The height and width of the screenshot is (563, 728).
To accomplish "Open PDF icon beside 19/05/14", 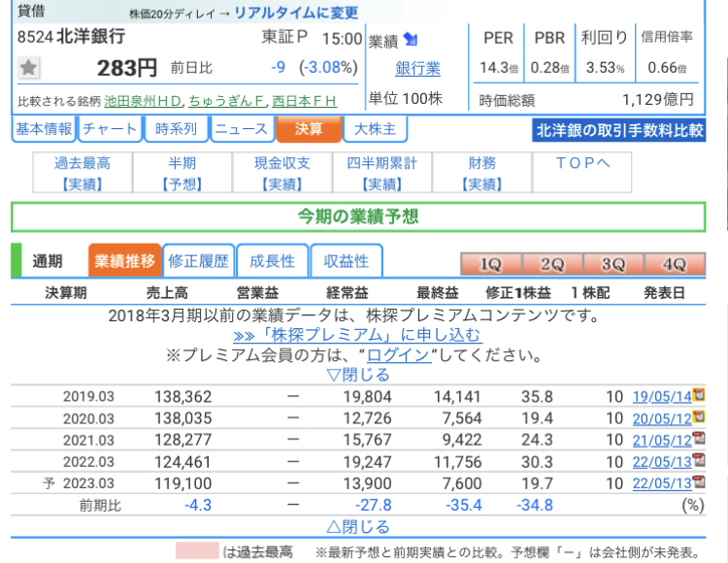I will pyautogui.click(x=699, y=394).
